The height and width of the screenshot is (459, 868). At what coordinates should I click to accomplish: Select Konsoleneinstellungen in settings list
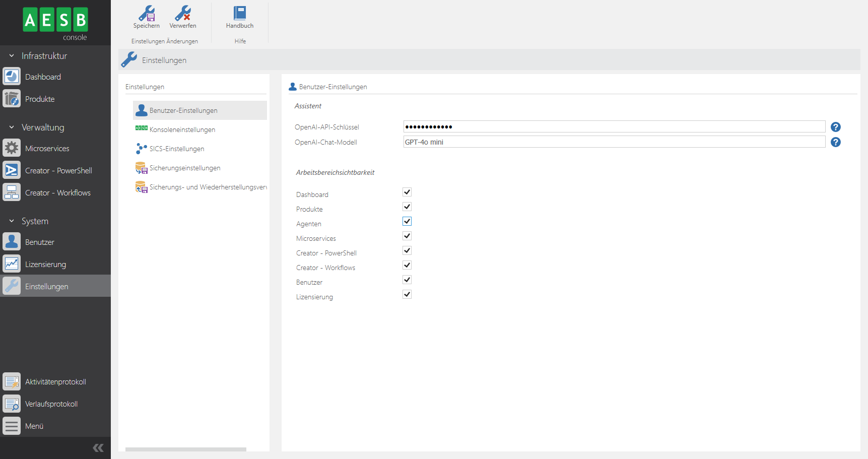tap(182, 129)
